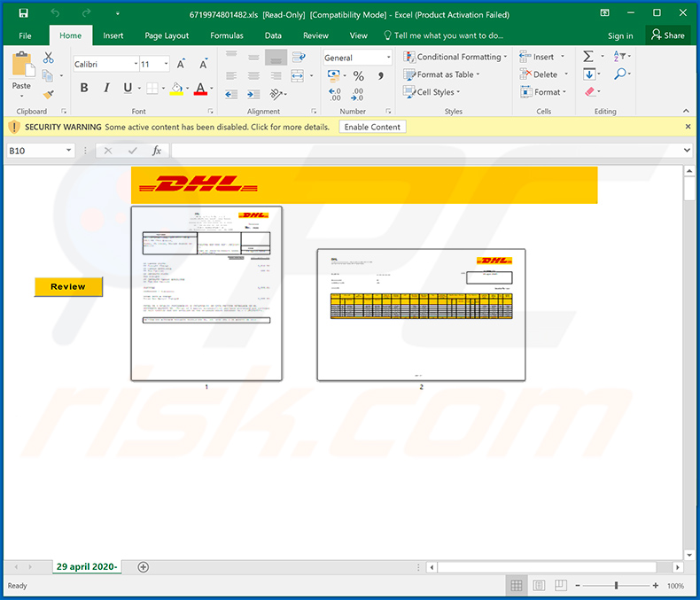This screenshot has width=700, height=600.
Task: Click Align Right button
Action: click(x=276, y=75)
